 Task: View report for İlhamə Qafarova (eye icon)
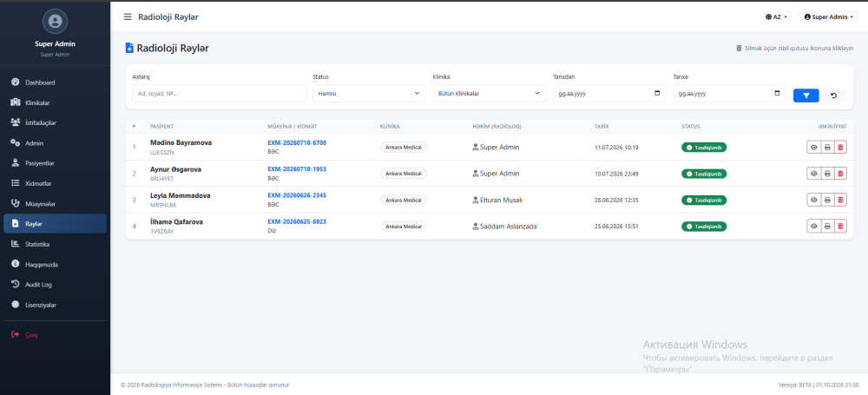coord(814,226)
